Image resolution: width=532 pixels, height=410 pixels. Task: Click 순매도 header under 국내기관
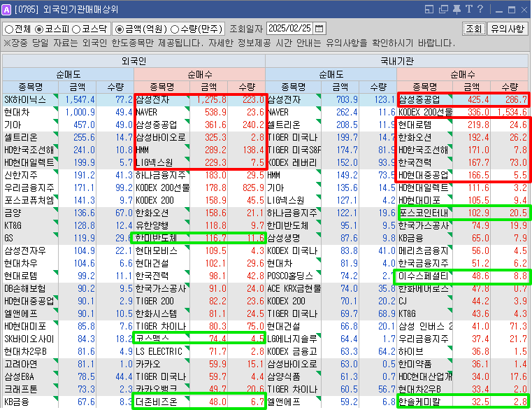click(331, 74)
